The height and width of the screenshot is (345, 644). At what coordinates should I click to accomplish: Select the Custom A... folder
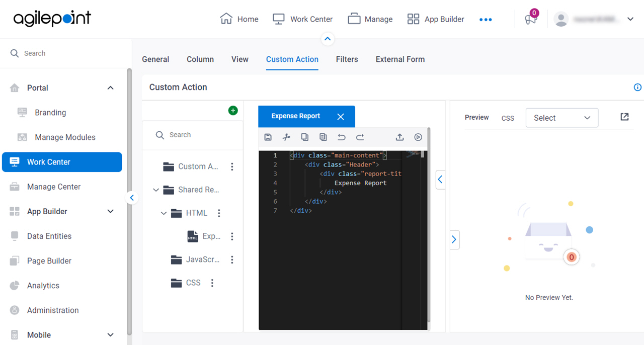191,166
